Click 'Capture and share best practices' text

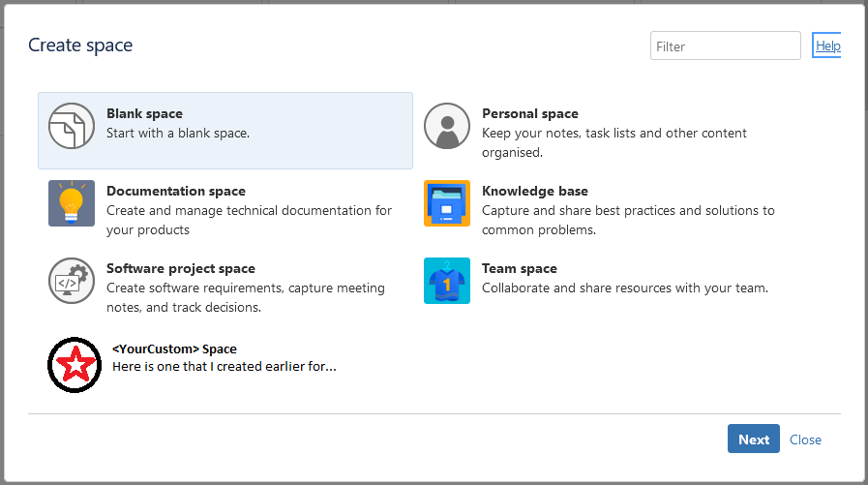click(628, 221)
